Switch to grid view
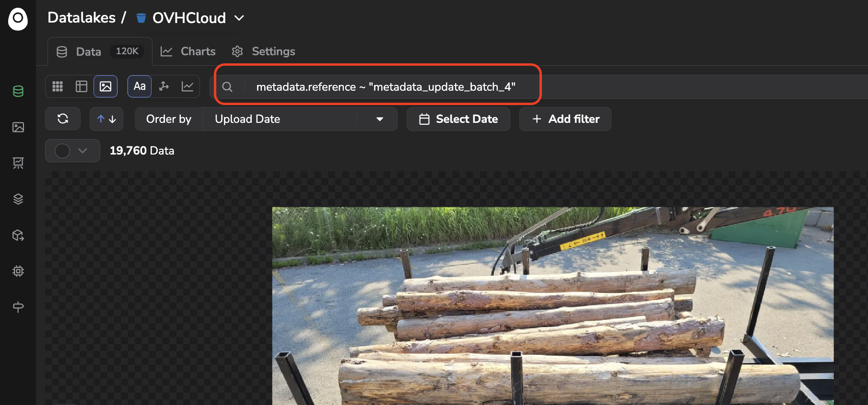 click(58, 86)
